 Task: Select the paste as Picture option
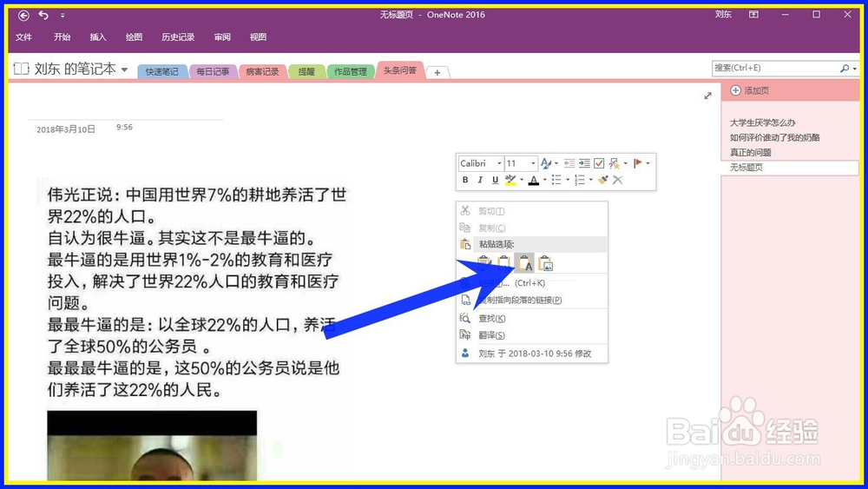(545, 263)
